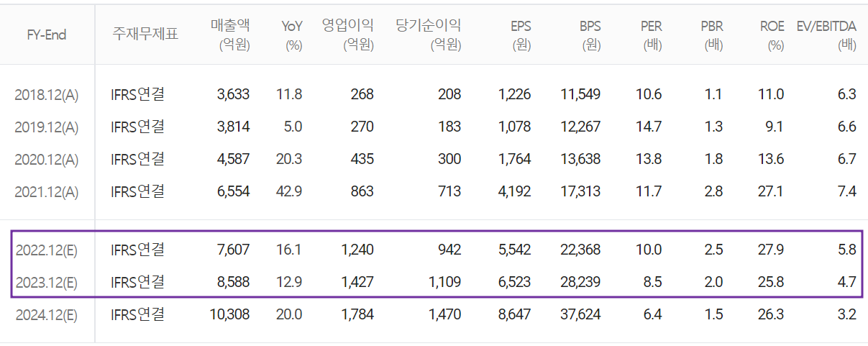This screenshot has width=868, height=346.
Task: Click the 2018.12(A) row label
Action: coord(47,95)
